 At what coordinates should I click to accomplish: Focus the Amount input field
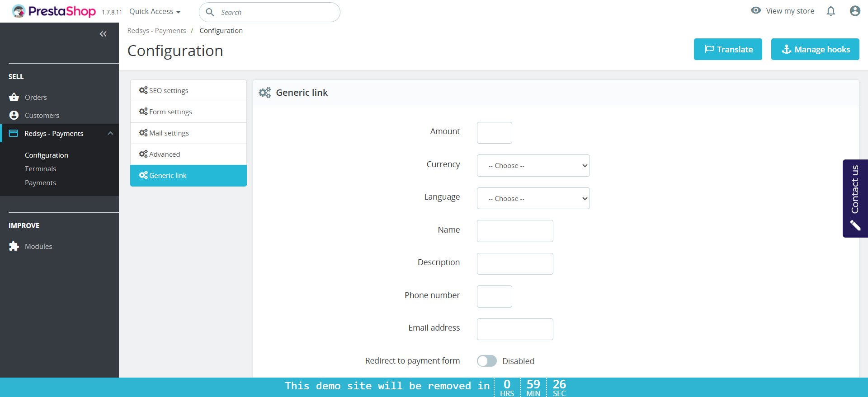click(495, 133)
